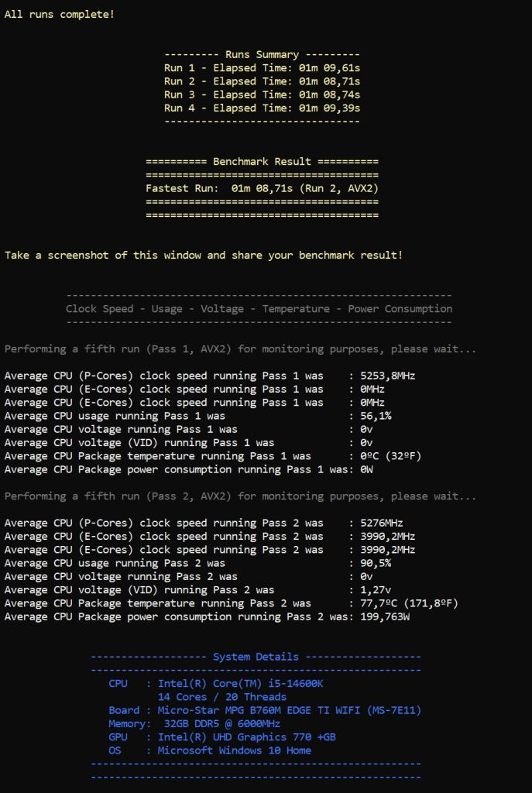Image resolution: width=532 pixels, height=793 pixels.
Task: Select the Run 1 elapsed time line
Action: tap(262, 68)
